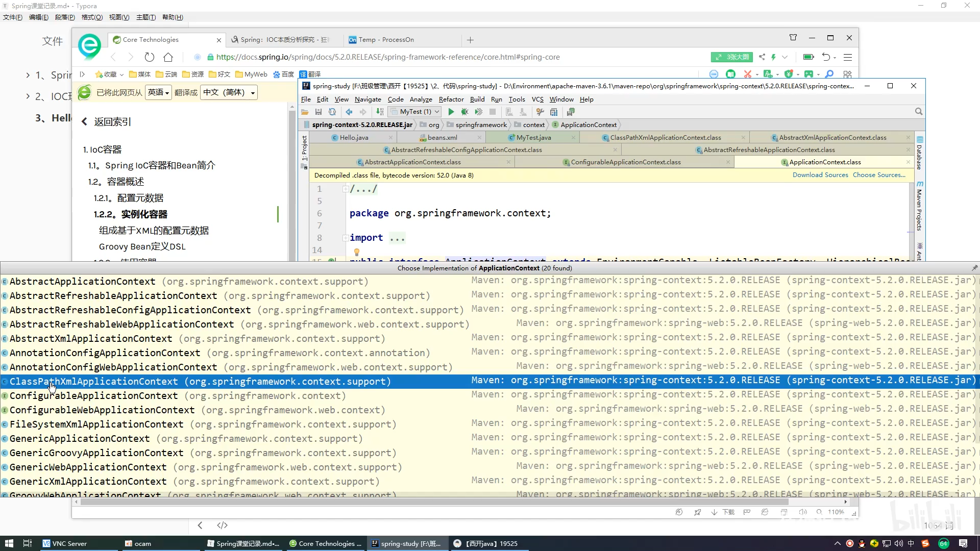Open the 1.2.2 实例化容器 section link

click(130, 214)
